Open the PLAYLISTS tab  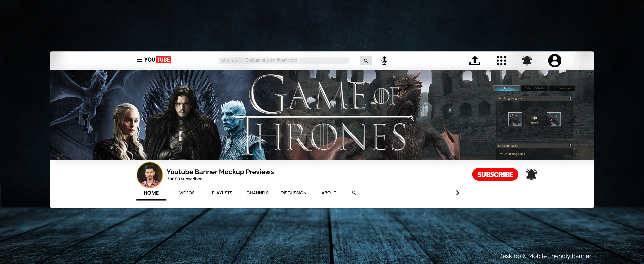point(222,193)
